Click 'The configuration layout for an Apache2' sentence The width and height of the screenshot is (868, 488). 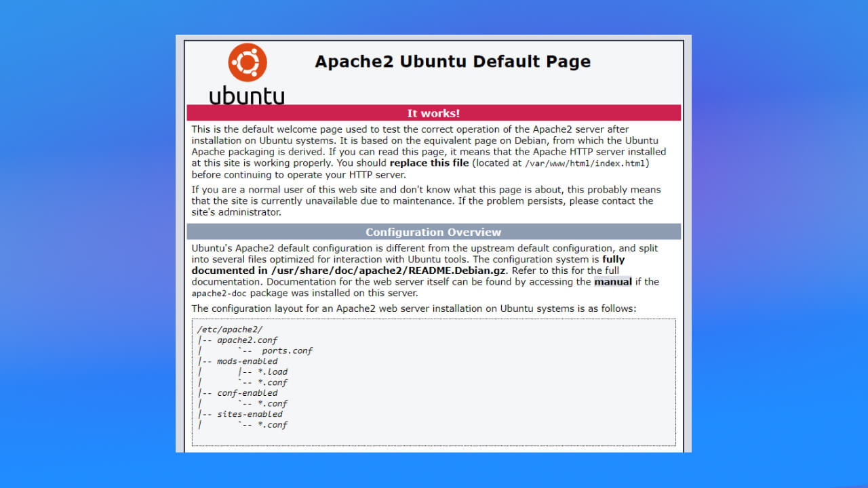(x=414, y=308)
